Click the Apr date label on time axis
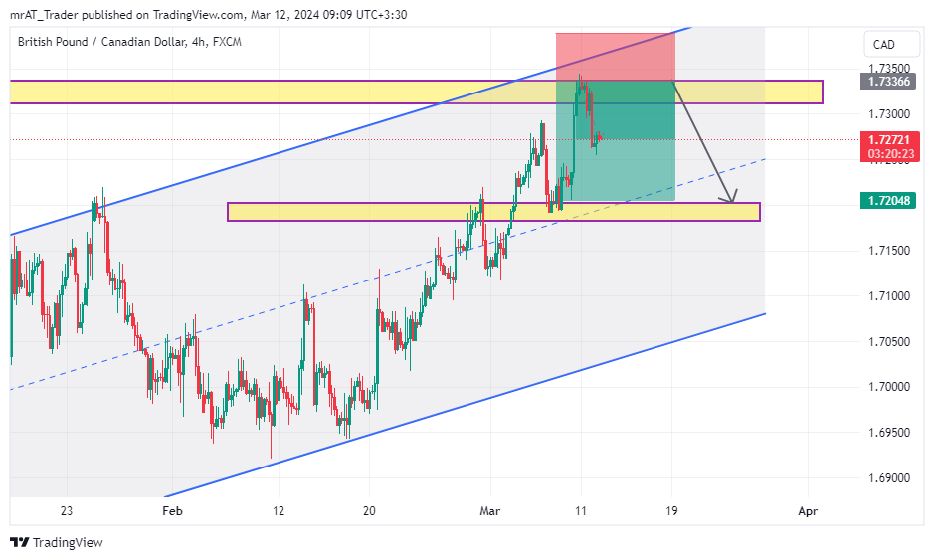This screenshot has width=934, height=560. [x=808, y=511]
